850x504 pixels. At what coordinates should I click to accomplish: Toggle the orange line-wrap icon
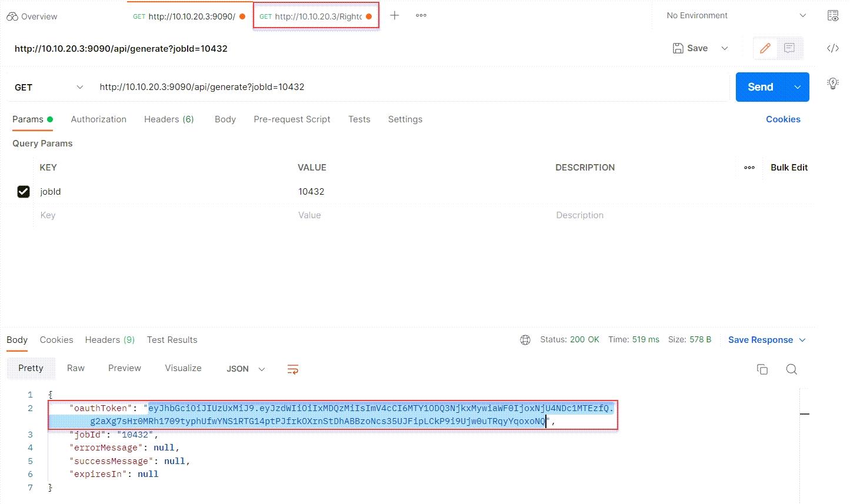292,369
